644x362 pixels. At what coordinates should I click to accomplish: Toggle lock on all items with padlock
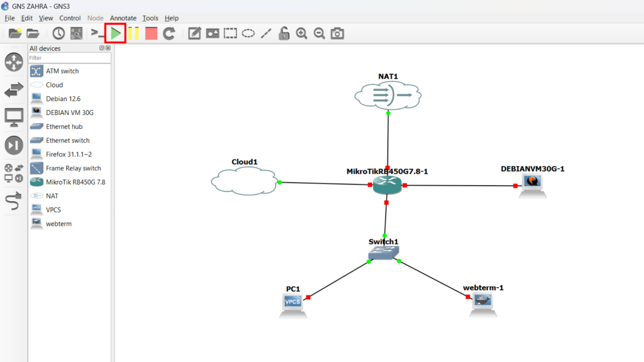[284, 33]
